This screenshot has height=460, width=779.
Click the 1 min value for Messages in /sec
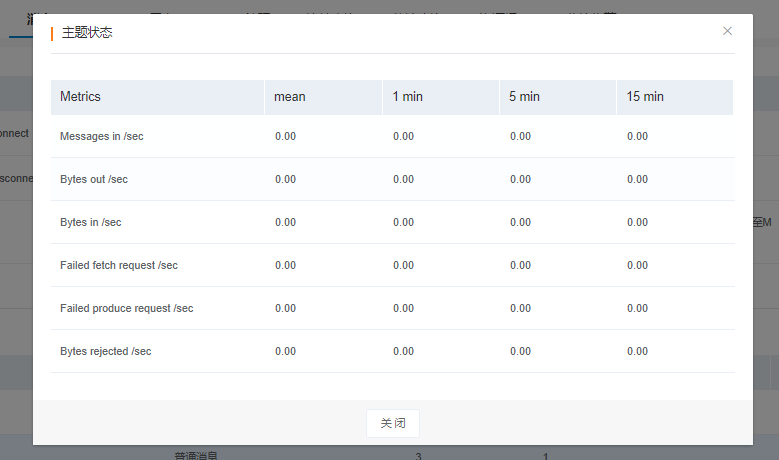[403, 136]
